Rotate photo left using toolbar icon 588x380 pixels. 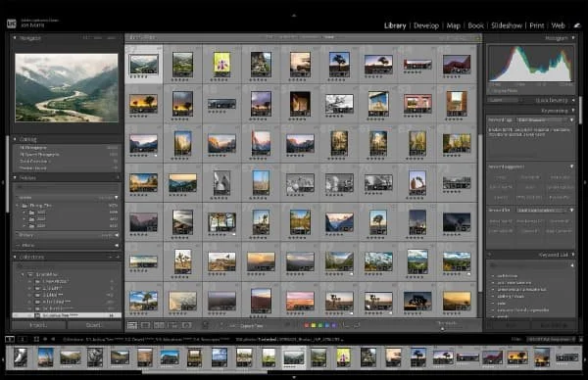pos(346,325)
